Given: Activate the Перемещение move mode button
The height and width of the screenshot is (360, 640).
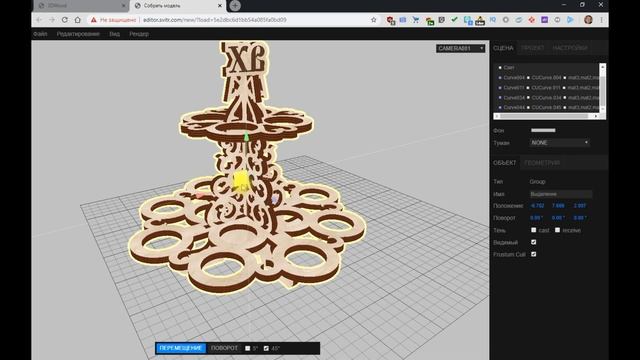Looking at the screenshot, I should click(180, 348).
